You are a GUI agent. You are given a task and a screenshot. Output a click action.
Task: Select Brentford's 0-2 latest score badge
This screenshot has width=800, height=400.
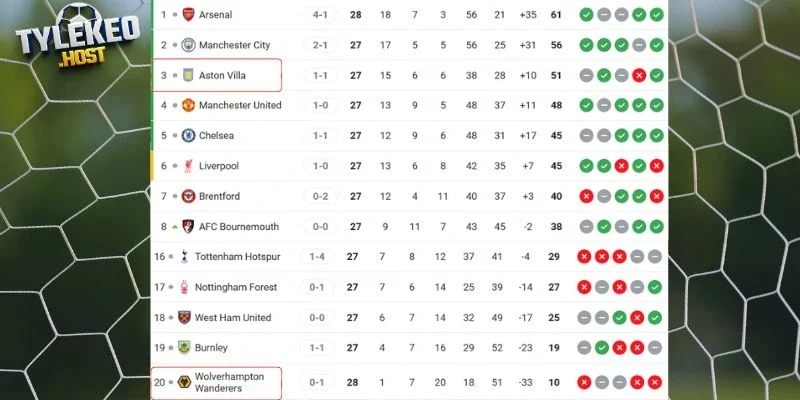[319, 196]
